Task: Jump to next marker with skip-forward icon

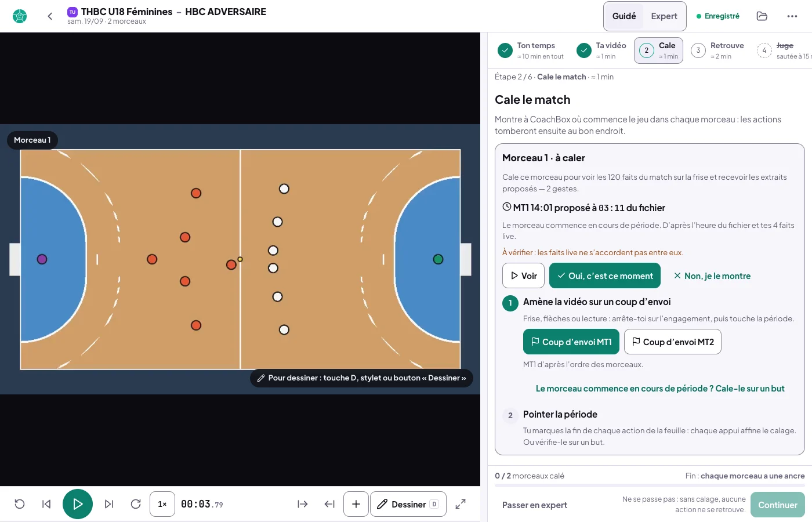Action: pyautogui.click(x=109, y=504)
